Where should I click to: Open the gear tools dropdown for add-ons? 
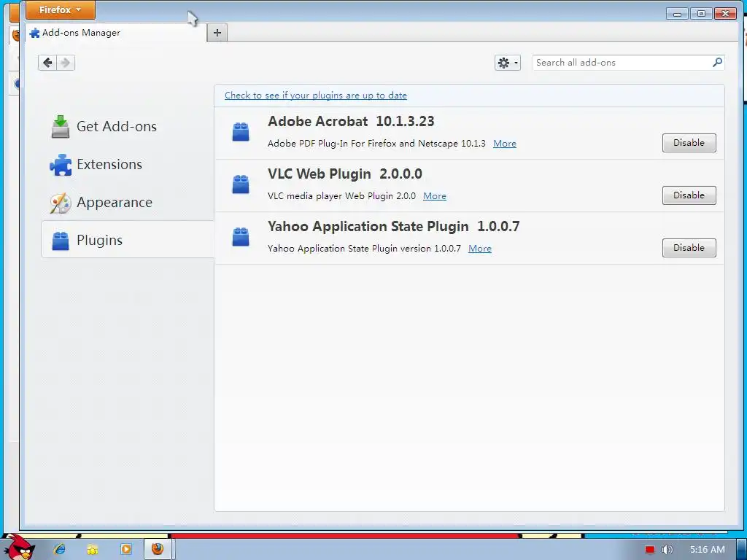[508, 63]
